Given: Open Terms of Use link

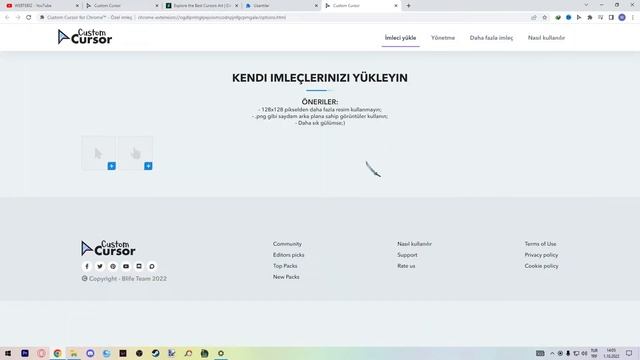Looking at the screenshot, I should point(540,244).
